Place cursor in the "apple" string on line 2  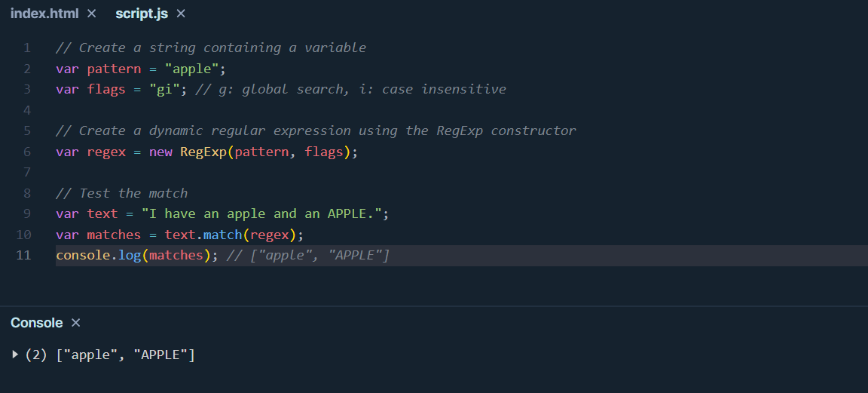click(192, 69)
